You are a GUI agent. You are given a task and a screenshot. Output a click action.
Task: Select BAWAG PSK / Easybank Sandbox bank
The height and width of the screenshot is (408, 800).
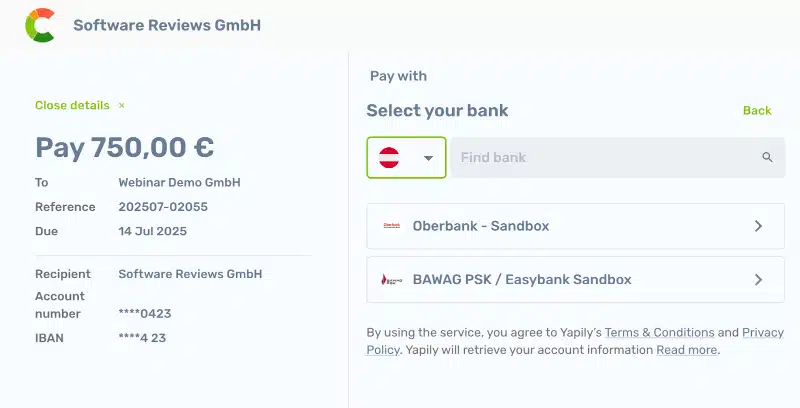click(x=576, y=279)
